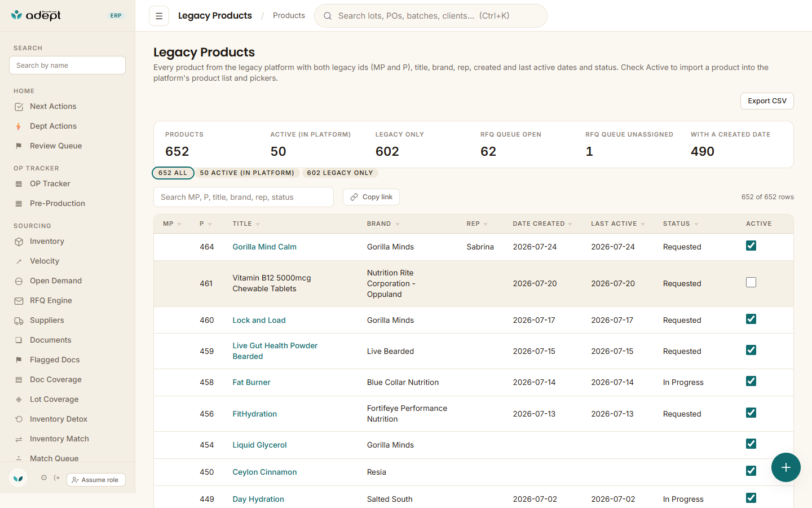Uncheck Active for Fat Burner
The image size is (812, 508).
751,381
